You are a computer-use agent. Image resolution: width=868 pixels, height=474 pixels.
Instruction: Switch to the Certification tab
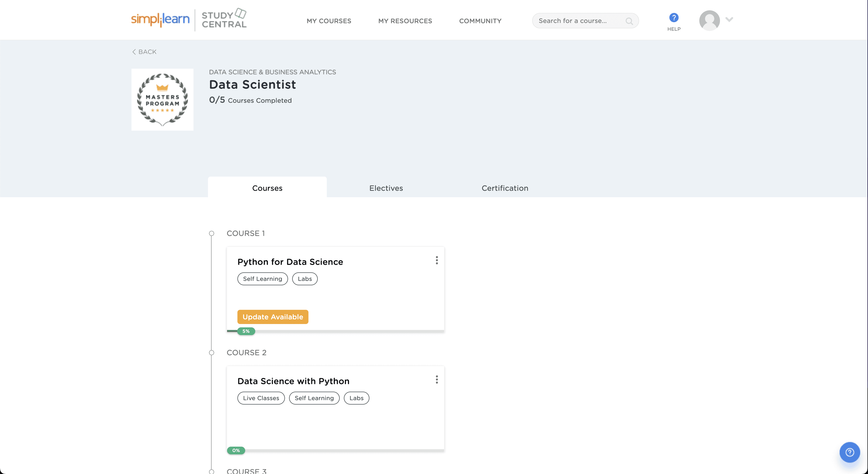(x=505, y=188)
